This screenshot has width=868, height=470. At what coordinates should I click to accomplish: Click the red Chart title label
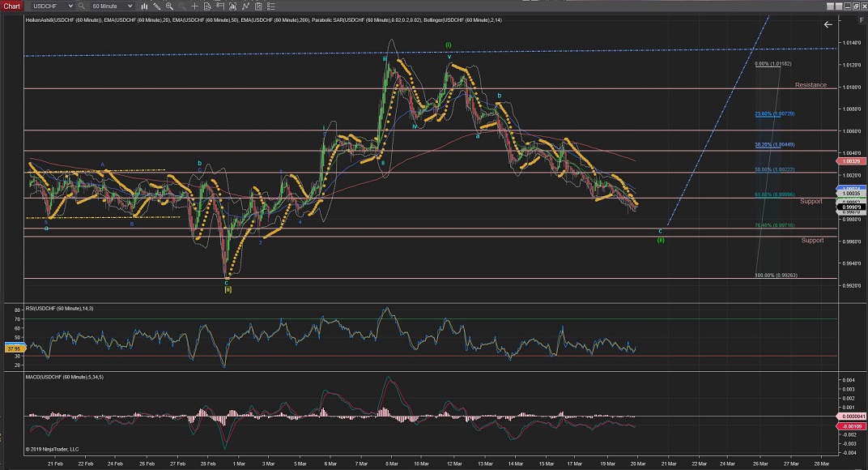point(11,6)
